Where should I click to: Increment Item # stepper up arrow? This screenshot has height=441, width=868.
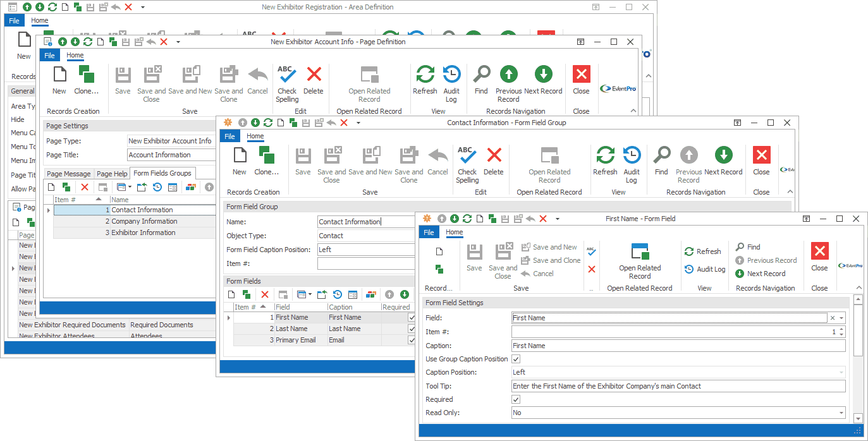[x=841, y=329]
